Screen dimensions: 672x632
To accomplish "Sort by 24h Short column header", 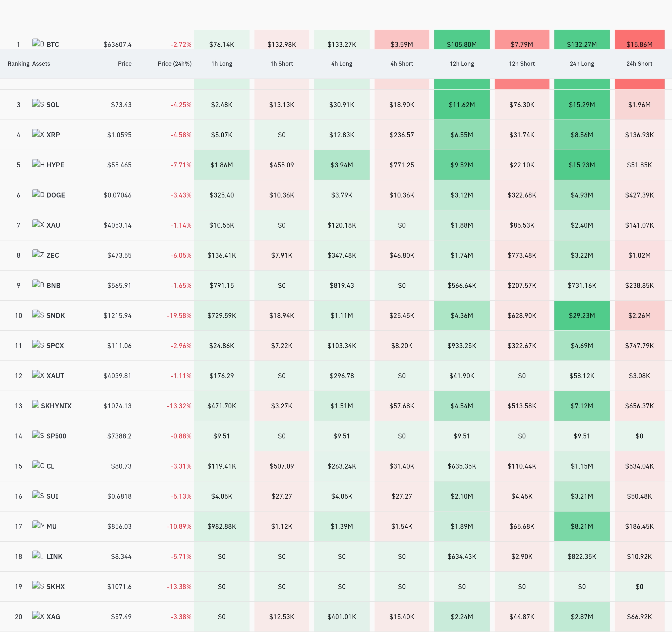I will (x=639, y=63).
